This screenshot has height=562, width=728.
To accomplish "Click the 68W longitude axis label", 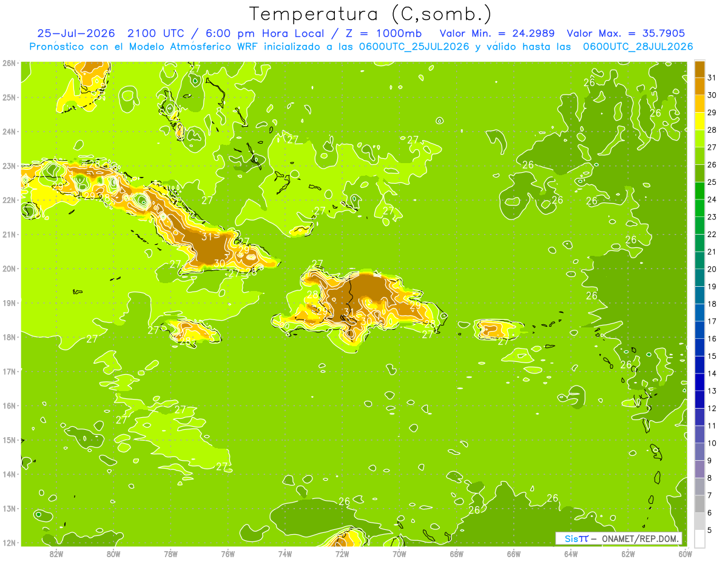I will click(456, 554).
